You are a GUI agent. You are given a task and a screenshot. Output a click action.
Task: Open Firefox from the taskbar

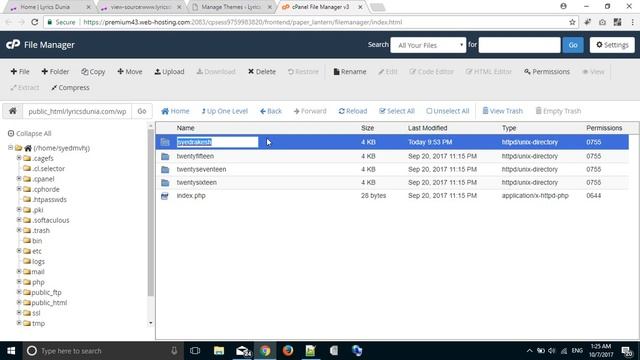click(x=288, y=351)
